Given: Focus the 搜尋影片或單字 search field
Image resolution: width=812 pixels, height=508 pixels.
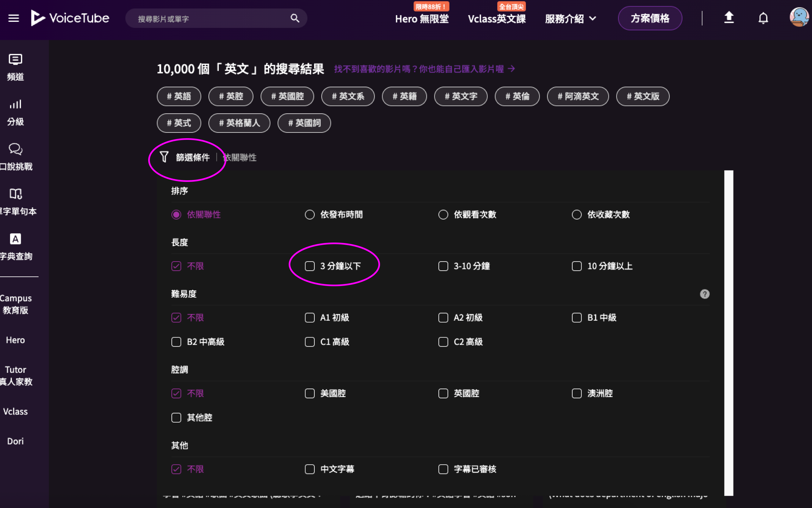Looking at the screenshot, I should pos(208,19).
